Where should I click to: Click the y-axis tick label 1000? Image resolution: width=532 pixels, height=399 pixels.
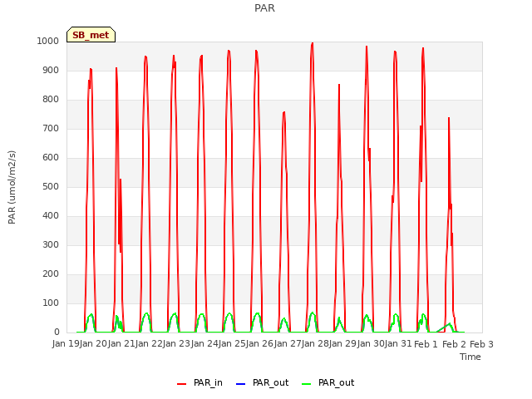click(48, 41)
